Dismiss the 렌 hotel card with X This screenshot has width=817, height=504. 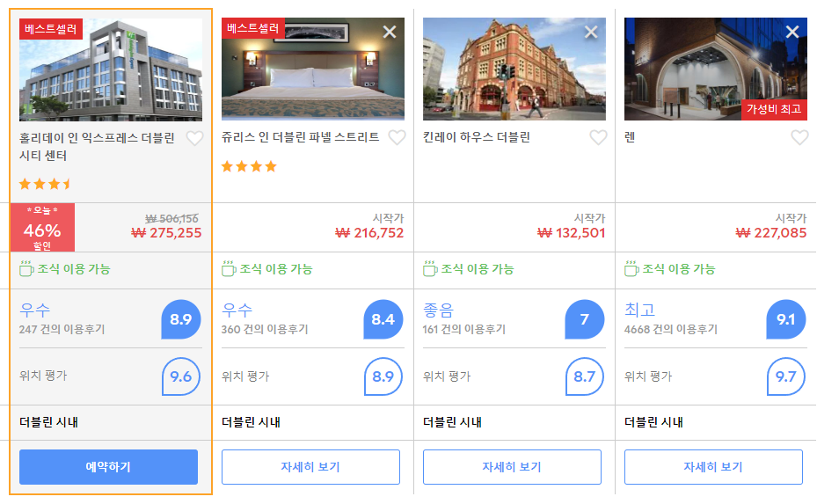792,33
